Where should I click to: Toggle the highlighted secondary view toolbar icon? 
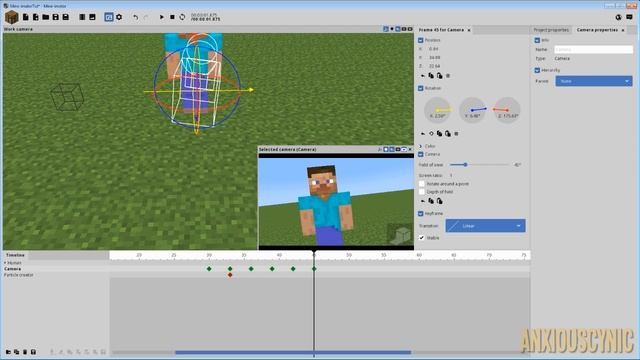pyautogui.click(x=109, y=17)
